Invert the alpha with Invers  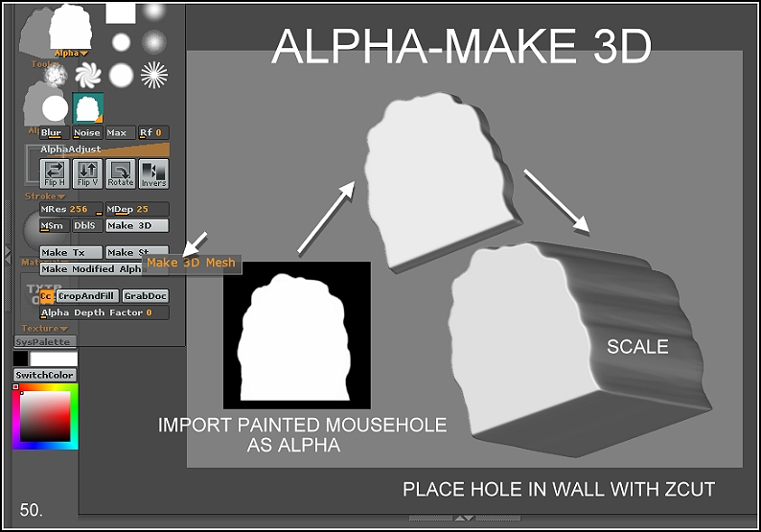point(154,173)
